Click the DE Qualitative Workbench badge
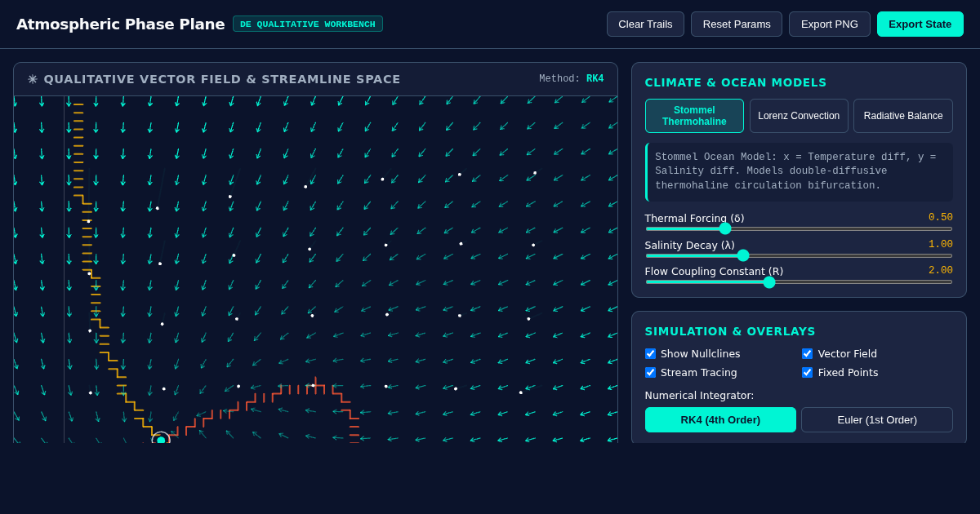Screen dimensions: 980x514 point(308,24)
